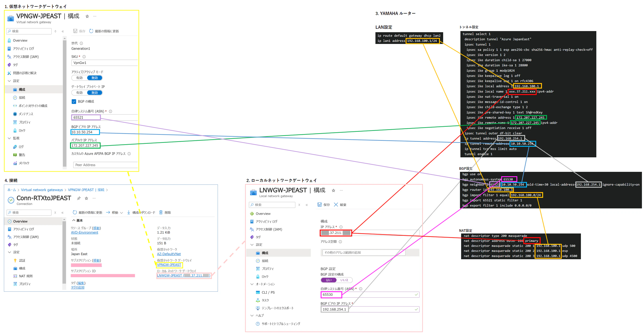Collapse the VPNGW-JPEAST sidebar menu with the chevrons
Viewport: 644px width, 334px height.
[x=63, y=31]
